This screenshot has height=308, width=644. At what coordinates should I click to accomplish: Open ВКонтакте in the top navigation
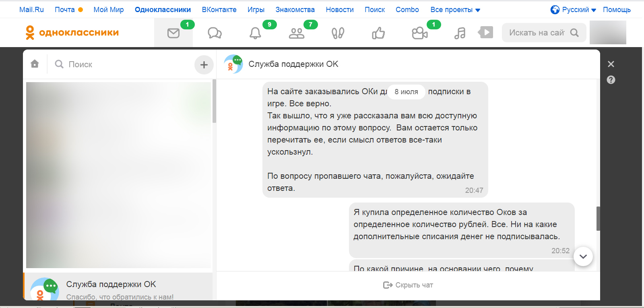point(219,10)
